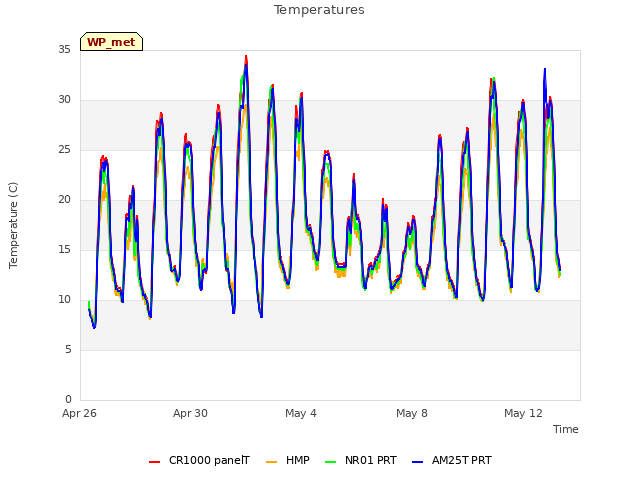
Task: Click the green NR01 PRT color marker
Action: point(331,462)
